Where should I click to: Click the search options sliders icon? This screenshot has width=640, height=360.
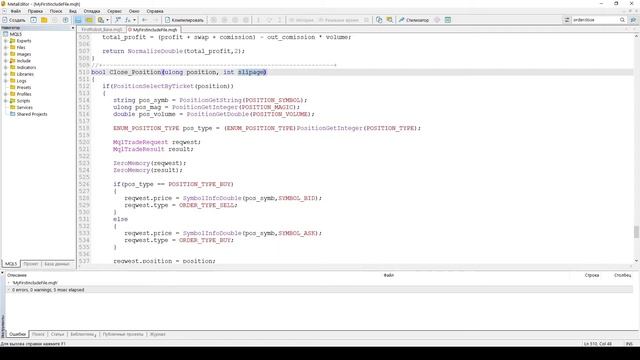(567, 20)
